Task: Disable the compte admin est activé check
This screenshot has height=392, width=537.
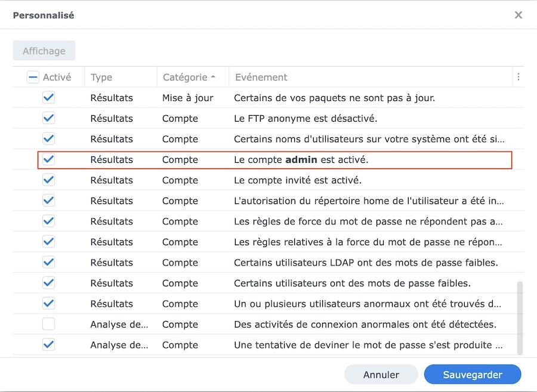Action: (x=48, y=159)
